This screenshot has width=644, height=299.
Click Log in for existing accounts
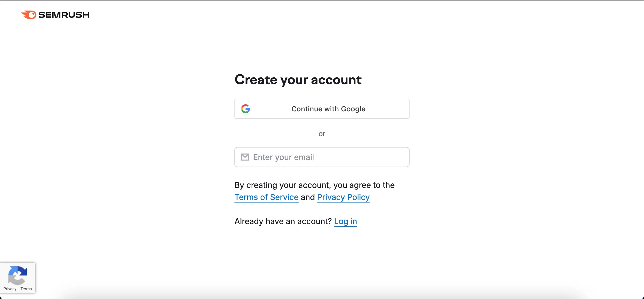(x=345, y=221)
